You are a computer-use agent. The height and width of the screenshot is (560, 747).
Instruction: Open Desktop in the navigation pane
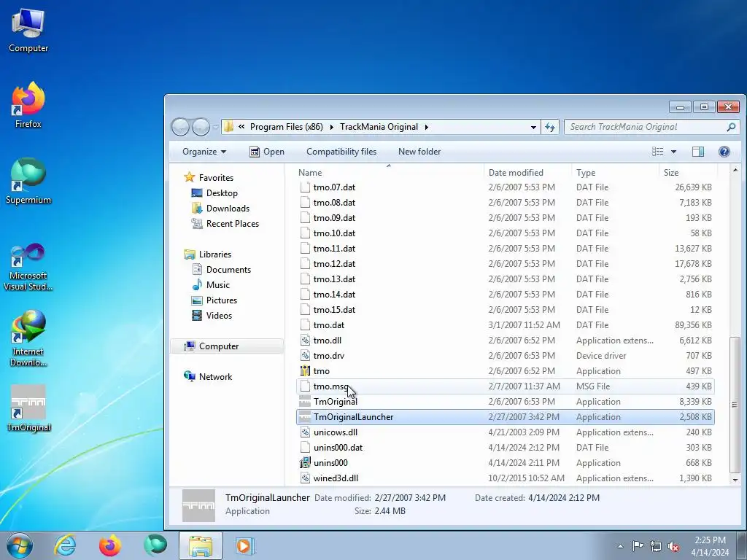222,192
